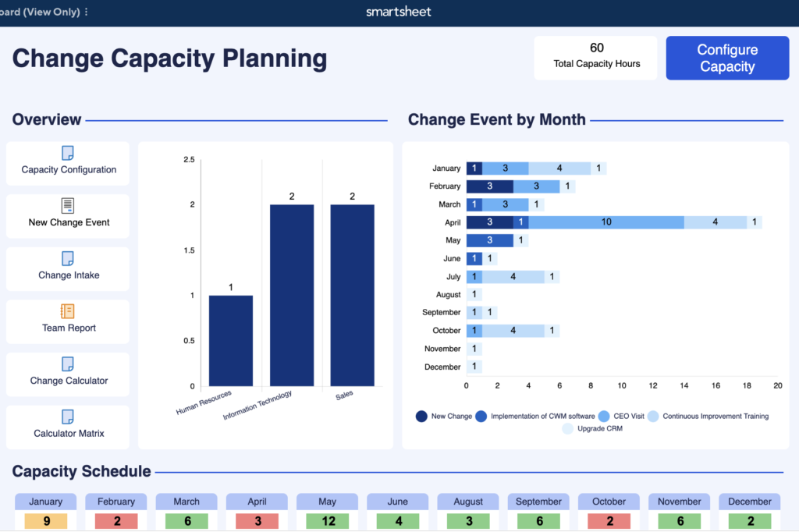Click the smartsheet logo in the header

[399, 12]
